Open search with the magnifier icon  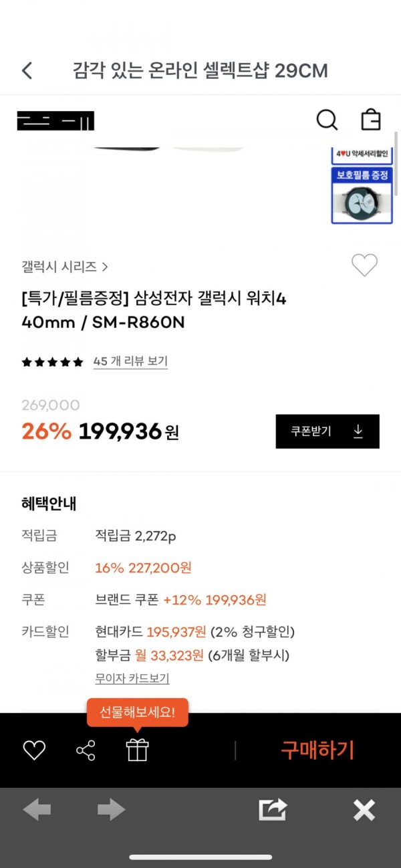point(326,120)
